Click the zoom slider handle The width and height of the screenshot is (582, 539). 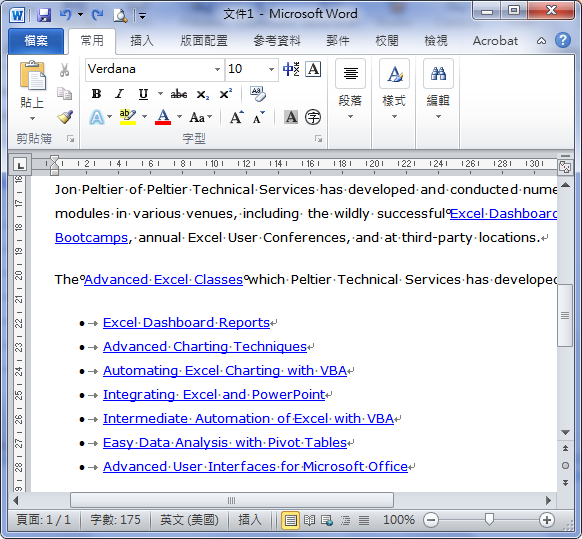click(x=490, y=520)
